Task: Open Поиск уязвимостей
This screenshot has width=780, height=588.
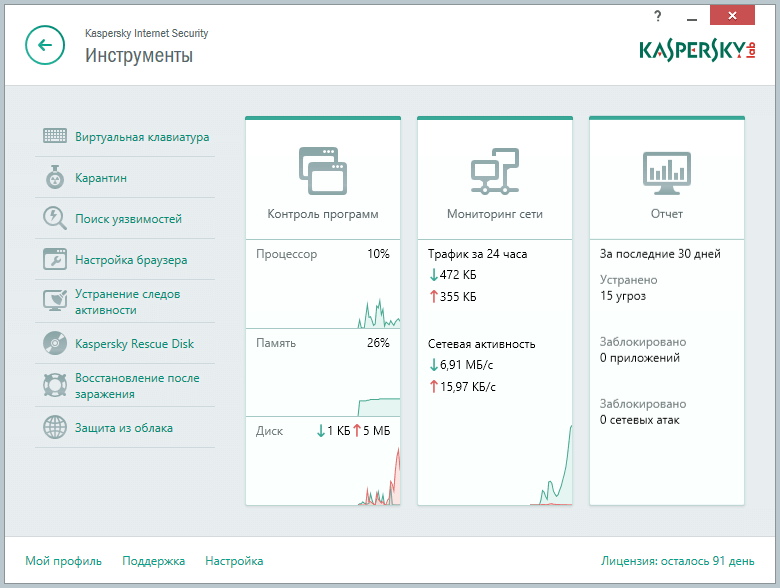Action: click(x=128, y=219)
